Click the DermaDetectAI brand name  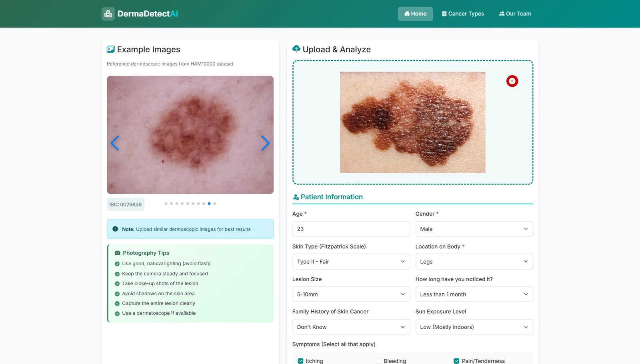tap(148, 14)
